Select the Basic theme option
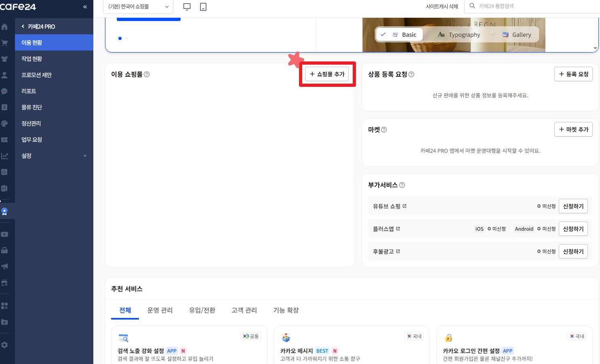The image size is (600, 364). coord(399,35)
